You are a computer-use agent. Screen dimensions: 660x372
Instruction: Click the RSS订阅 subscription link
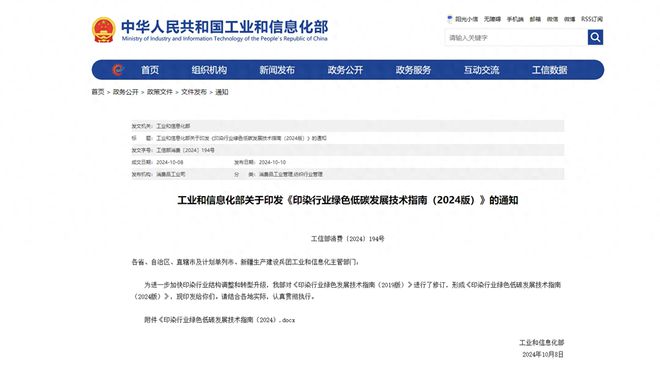(x=592, y=19)
